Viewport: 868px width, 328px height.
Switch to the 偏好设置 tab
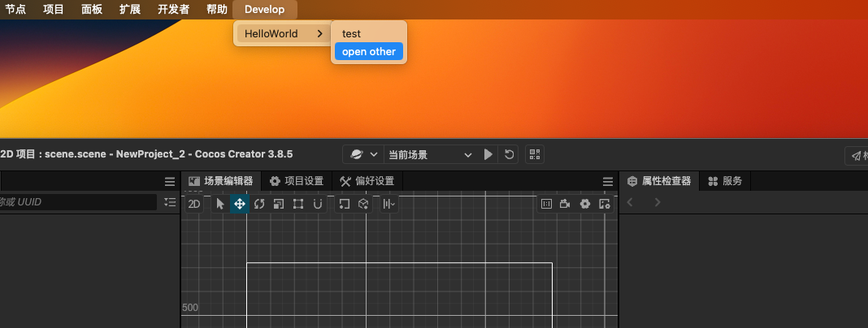(367, 181)
